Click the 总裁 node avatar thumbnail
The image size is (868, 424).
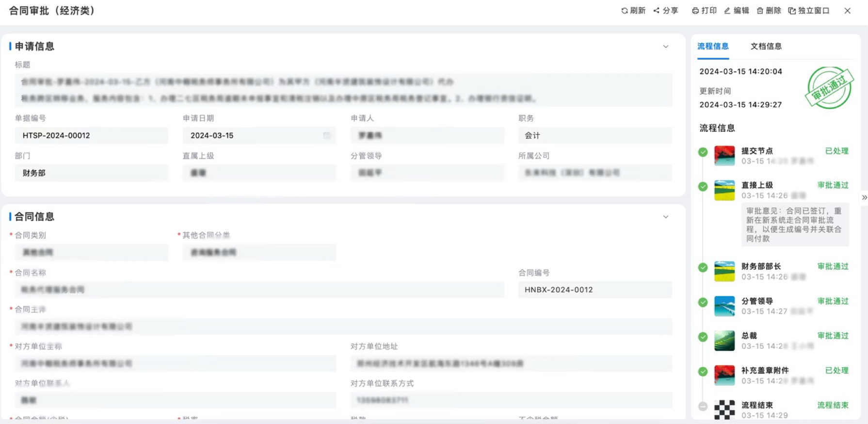tap(724, 341)
